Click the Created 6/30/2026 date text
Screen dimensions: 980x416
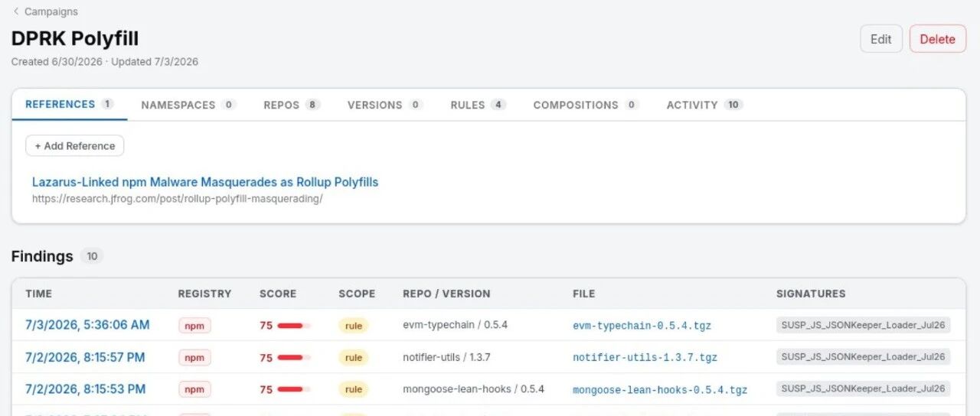point(57,62)
